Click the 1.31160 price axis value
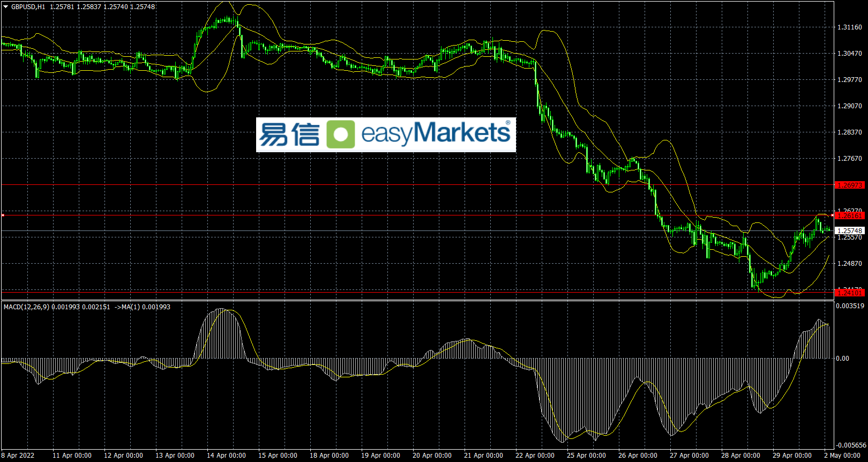This screenshot has width=868, height=462. click(x=850, y=27)
